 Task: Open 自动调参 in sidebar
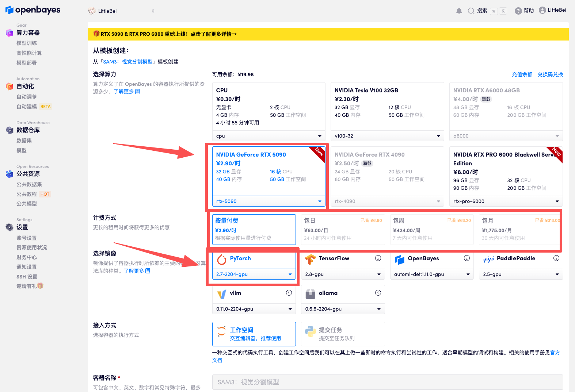[27, 97]
